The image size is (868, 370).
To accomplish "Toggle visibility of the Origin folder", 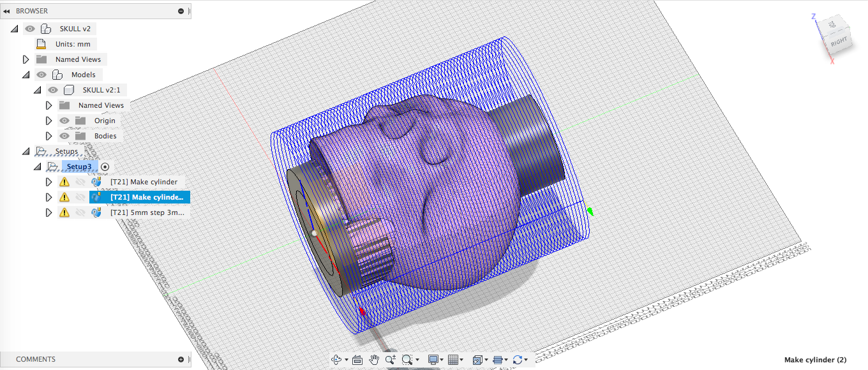I will coord(64,120).
